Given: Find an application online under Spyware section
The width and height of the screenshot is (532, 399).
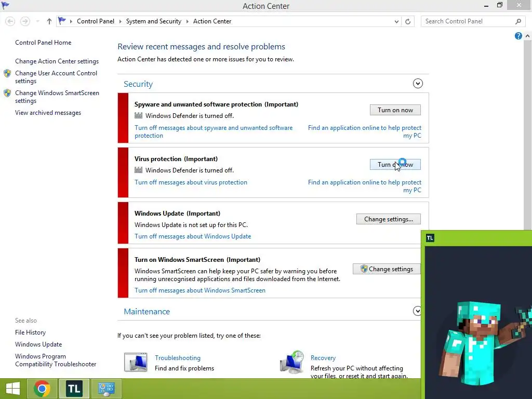Looking at the screenshot, I should point(365,131).
